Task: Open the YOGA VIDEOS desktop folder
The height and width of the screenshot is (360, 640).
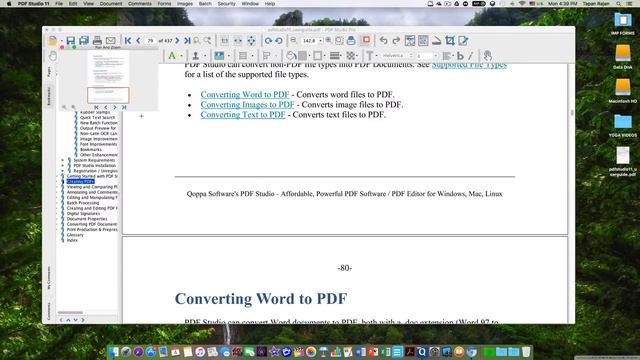Action: coord(622,125)
